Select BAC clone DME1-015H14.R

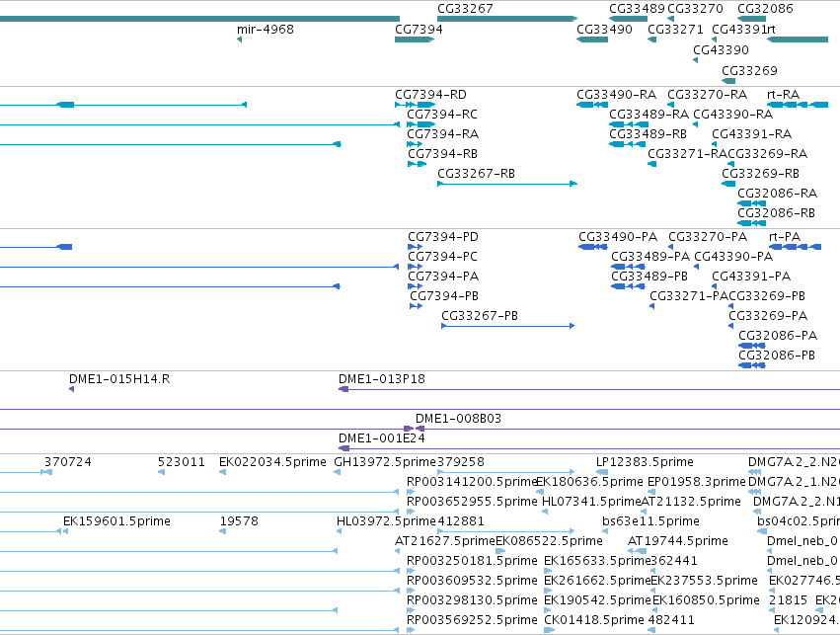pyautogui.click(x=119, y=379)
